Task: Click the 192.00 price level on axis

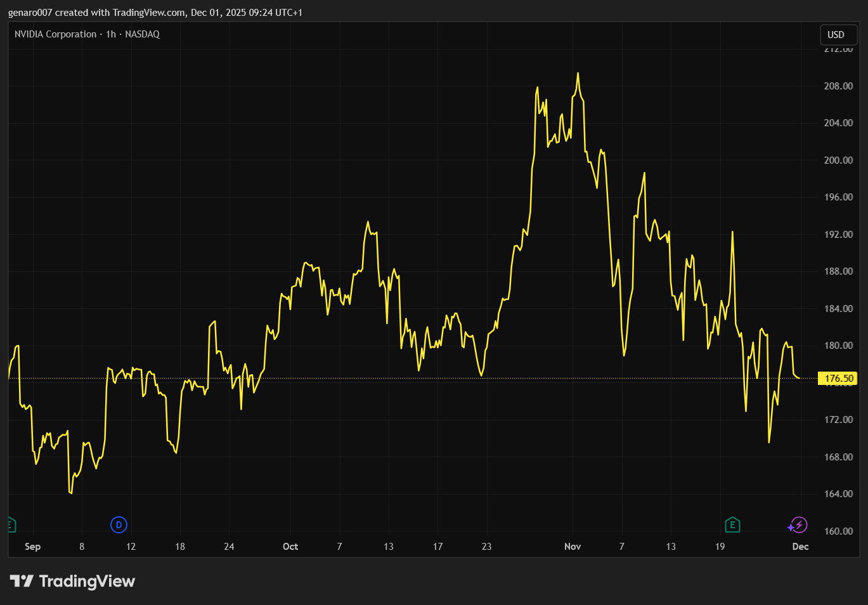Action: click(x=838, y=235)
